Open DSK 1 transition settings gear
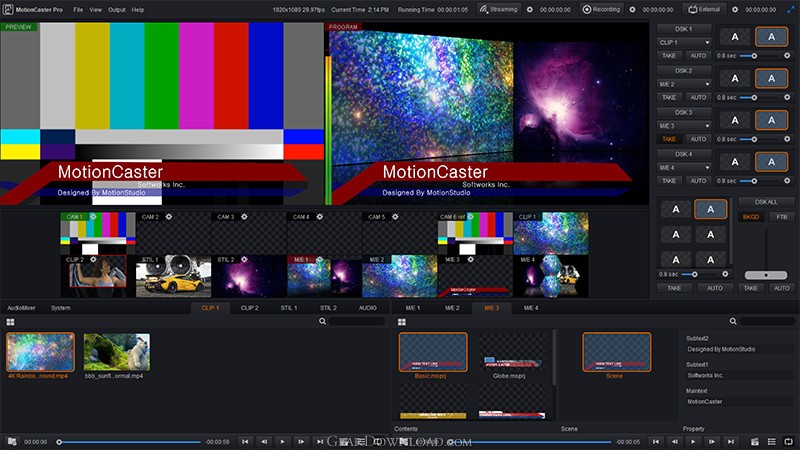The width and height of the screenshot is (800, 450). tap(787, 56)
